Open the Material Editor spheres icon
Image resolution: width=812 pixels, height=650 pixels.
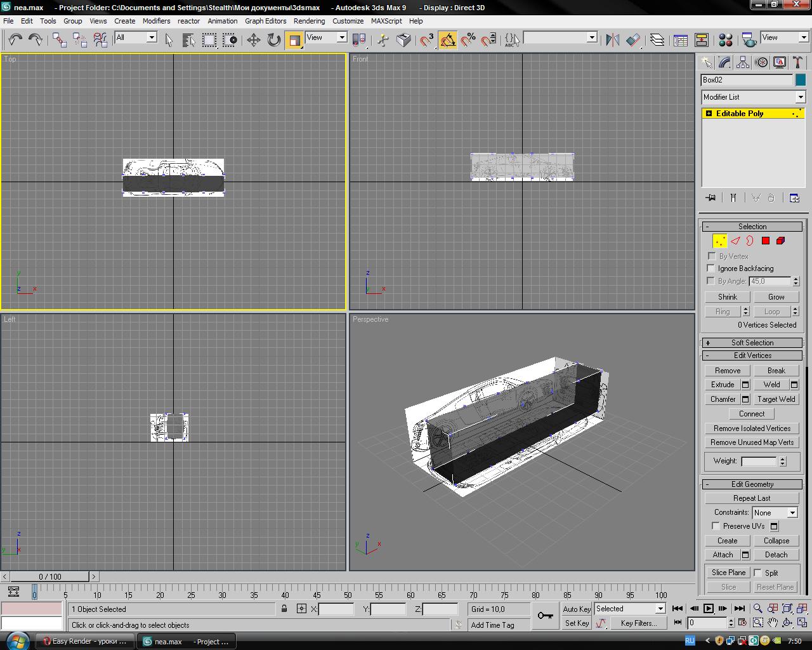click(726, 40)
